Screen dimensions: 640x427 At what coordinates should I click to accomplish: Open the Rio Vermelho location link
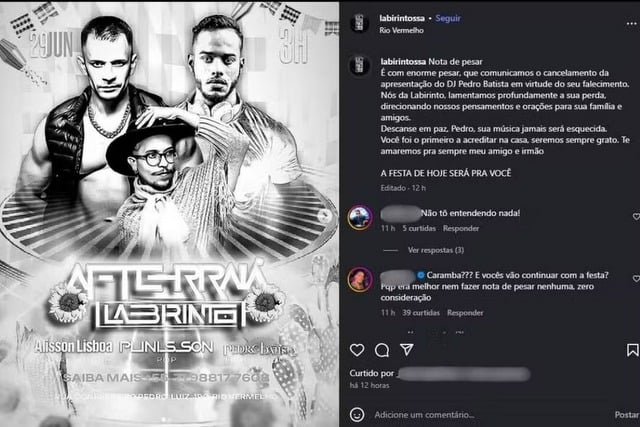click(401, 30)
